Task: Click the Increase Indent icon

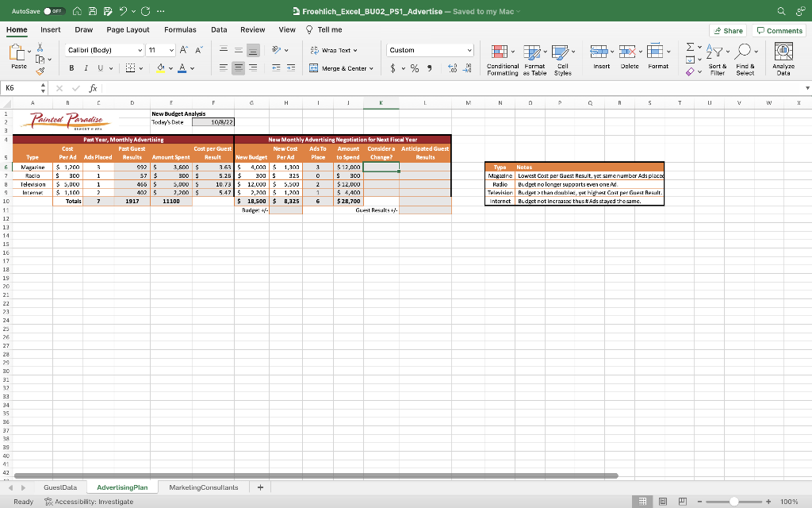Action: [x=291, y=68]
